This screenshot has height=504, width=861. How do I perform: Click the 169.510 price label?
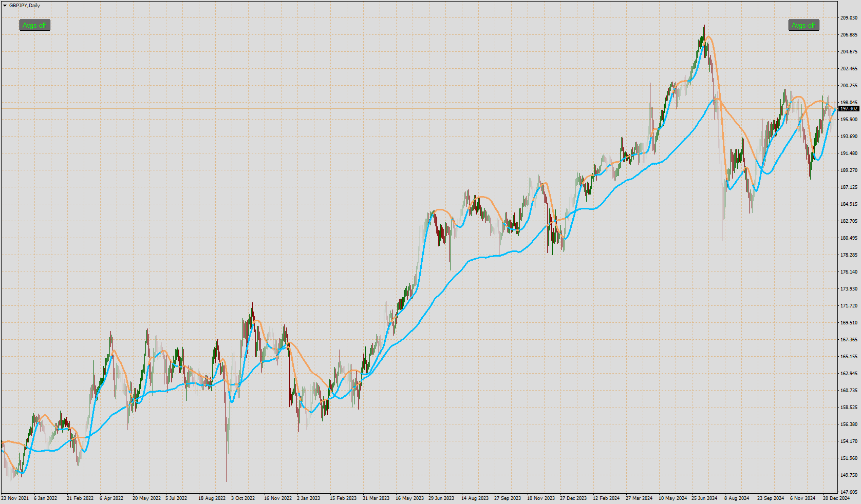pyautogui.click(x=849, y=323)
